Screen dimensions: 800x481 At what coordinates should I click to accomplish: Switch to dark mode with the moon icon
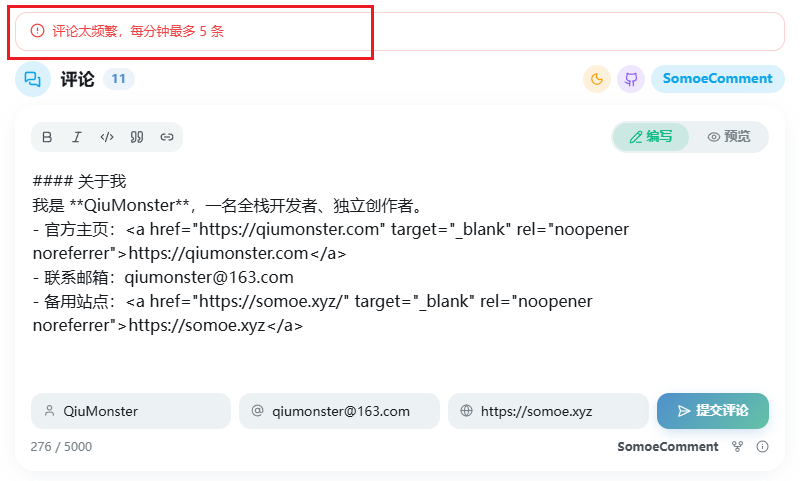(x=597, y=79)
